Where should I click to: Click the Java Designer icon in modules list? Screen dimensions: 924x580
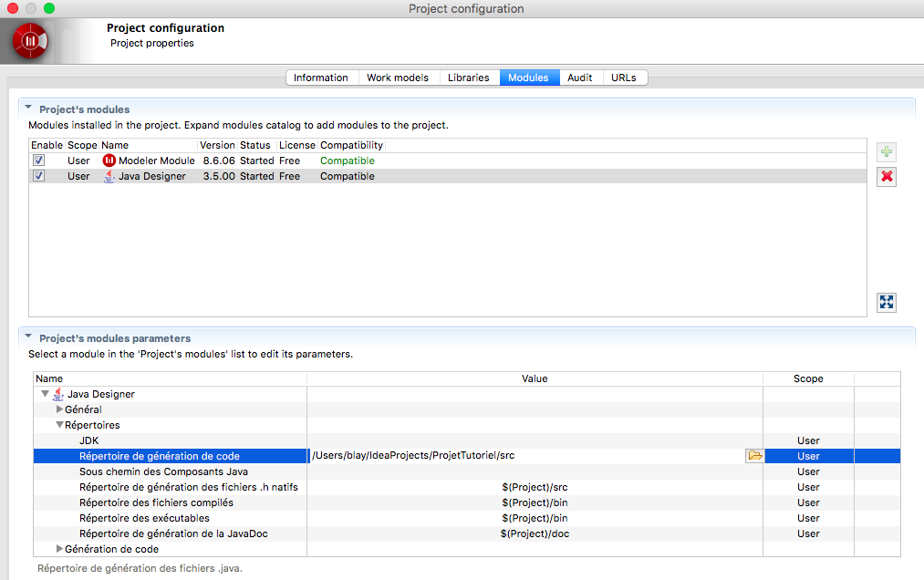[x=109, y=176]
